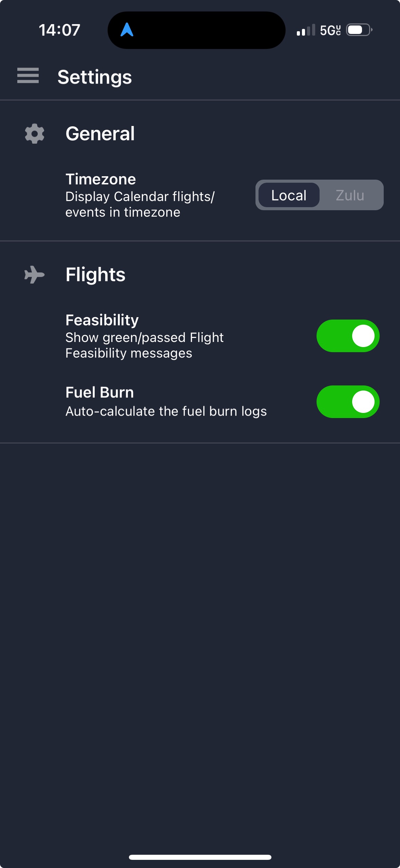Select Local timezone option
400x868 pixels.
coord(289,195)
